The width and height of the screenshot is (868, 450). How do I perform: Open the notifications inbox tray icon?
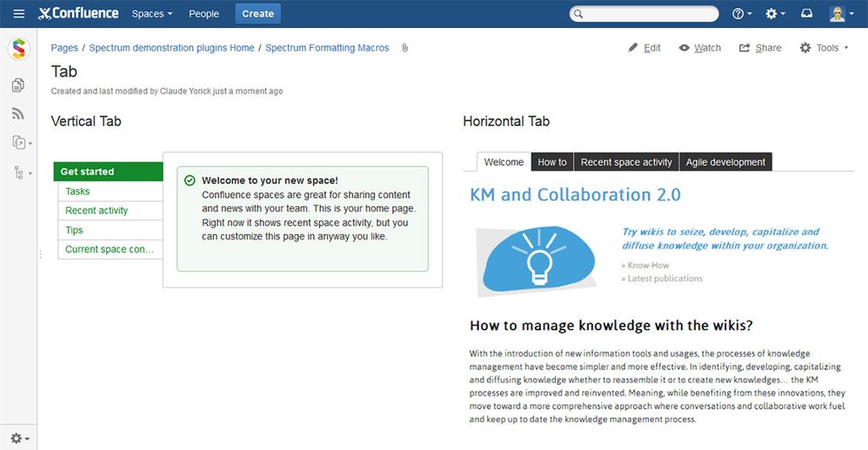click(807, 14)
